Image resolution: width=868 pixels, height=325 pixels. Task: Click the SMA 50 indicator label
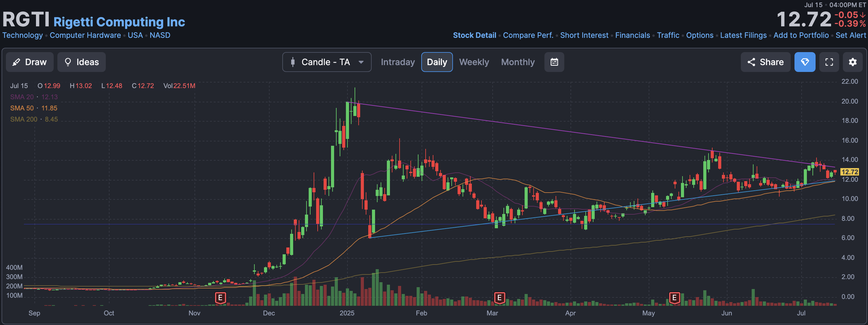22,108
